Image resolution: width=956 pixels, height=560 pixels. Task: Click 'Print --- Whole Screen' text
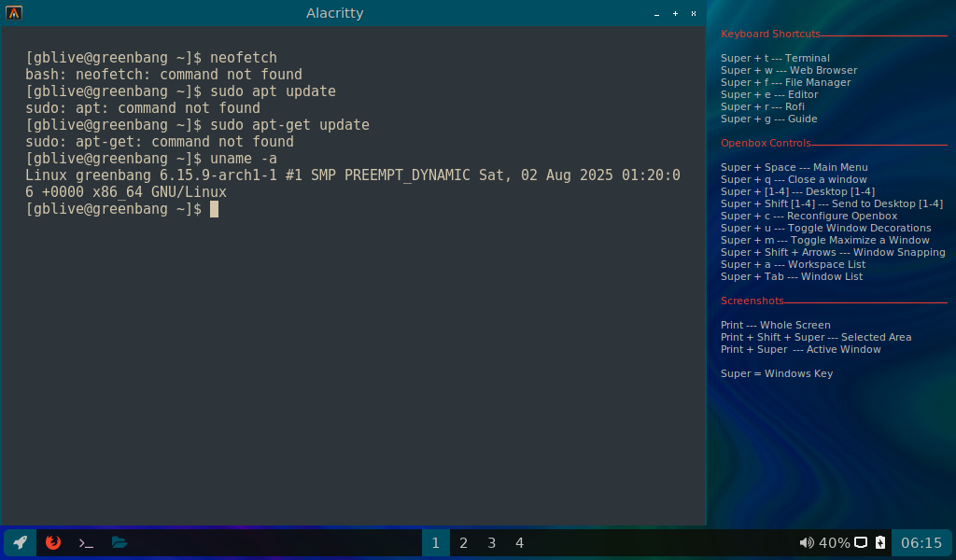tap(776, 326)
